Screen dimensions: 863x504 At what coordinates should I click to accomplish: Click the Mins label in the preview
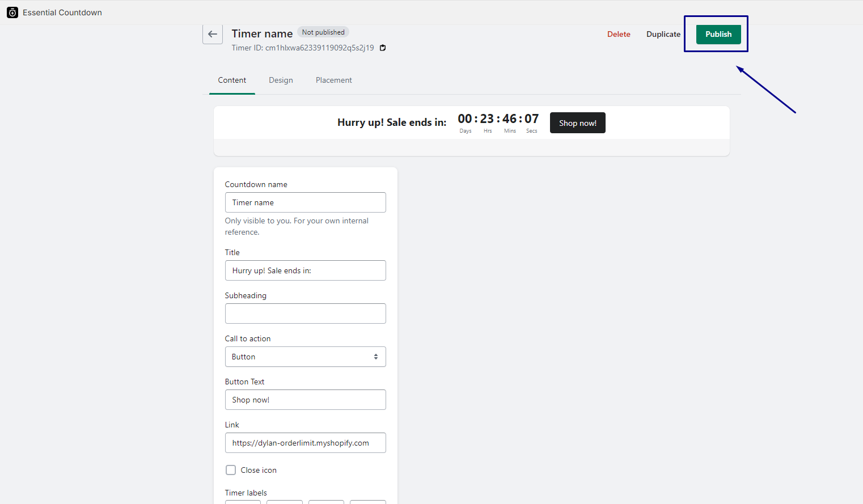click(x=510, y=131)
